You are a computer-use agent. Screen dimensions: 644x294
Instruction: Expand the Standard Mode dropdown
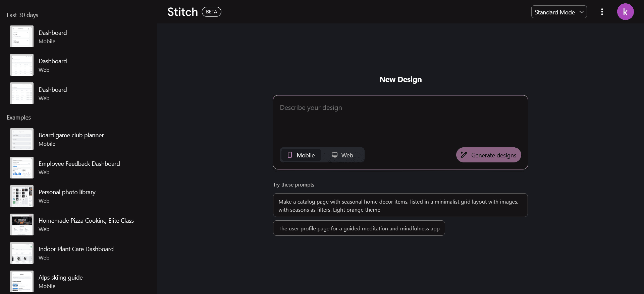[558, 12]
